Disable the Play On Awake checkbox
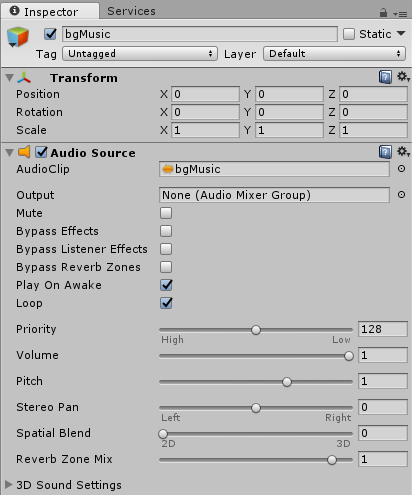 (x=166, y=285)
